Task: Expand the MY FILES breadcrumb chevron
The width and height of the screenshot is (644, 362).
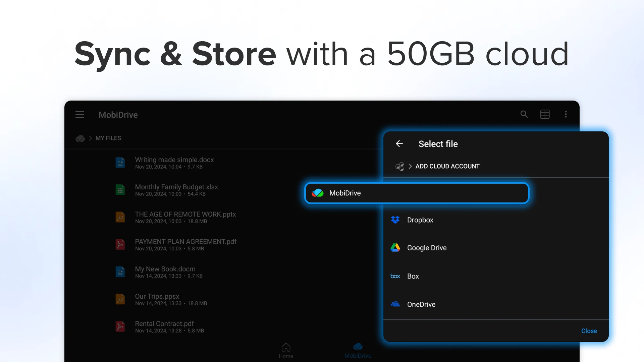Action: (x=90, y=138)
